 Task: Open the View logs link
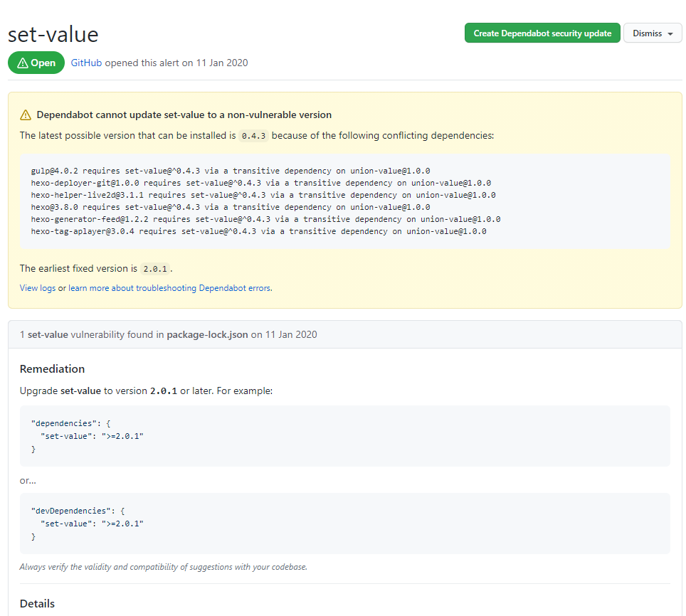coord(38,288)
